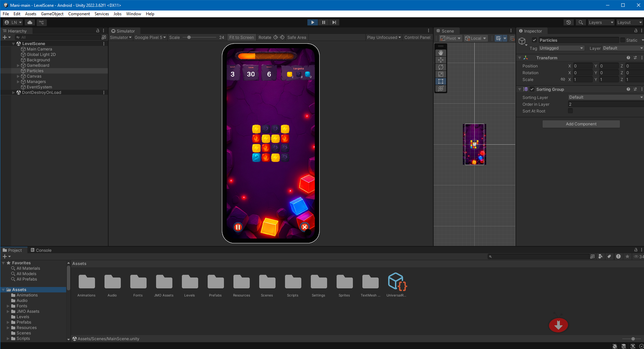
Task: Click the global search magnifier icon
Action: (581, 22)
